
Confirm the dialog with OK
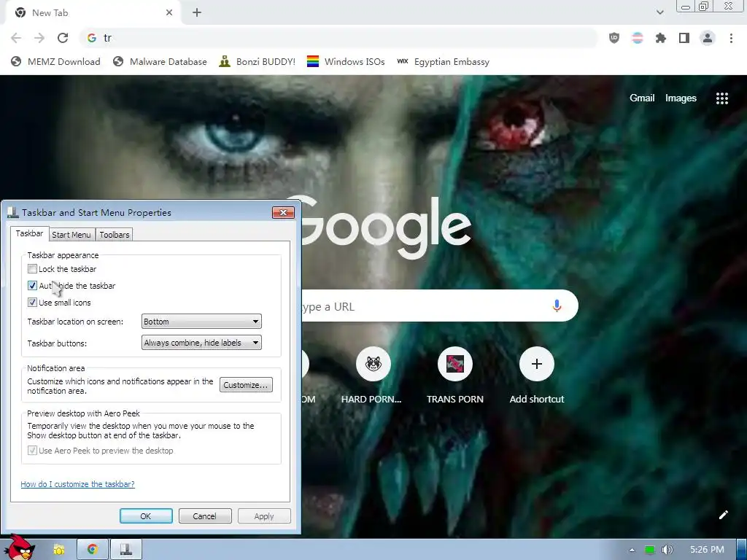(146, 516)
